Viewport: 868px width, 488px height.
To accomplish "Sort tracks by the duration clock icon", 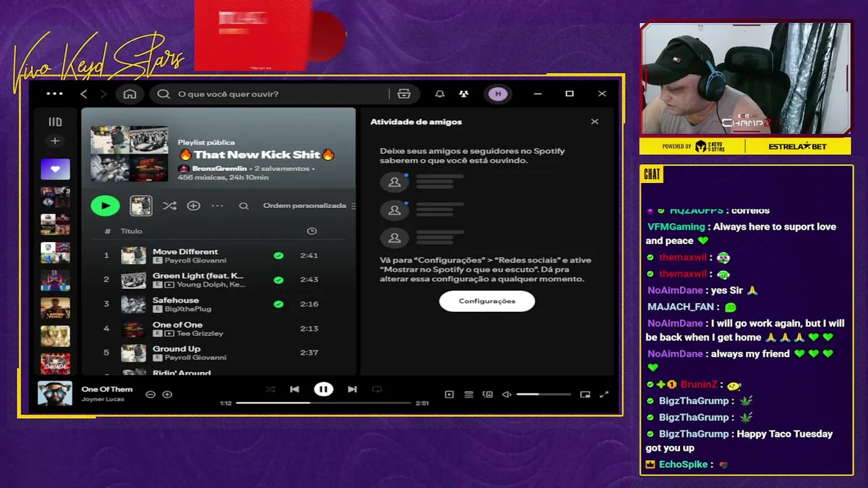I will 312,231.
